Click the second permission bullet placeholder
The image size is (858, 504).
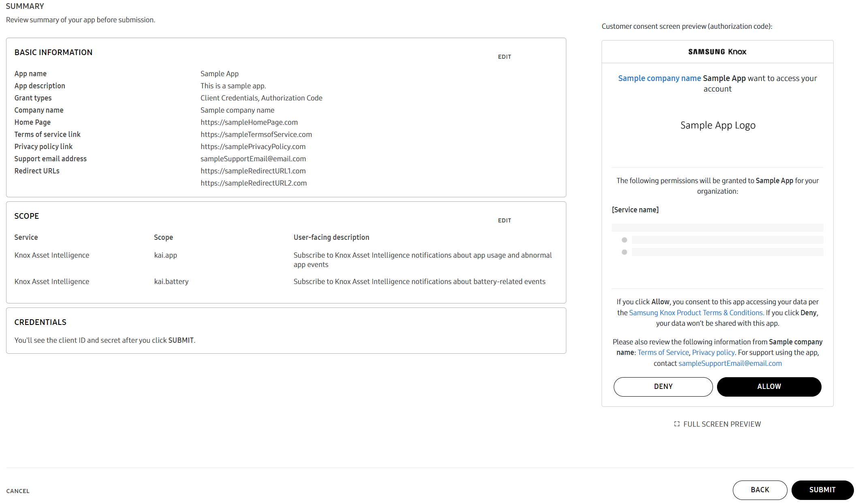pos(624,252)
